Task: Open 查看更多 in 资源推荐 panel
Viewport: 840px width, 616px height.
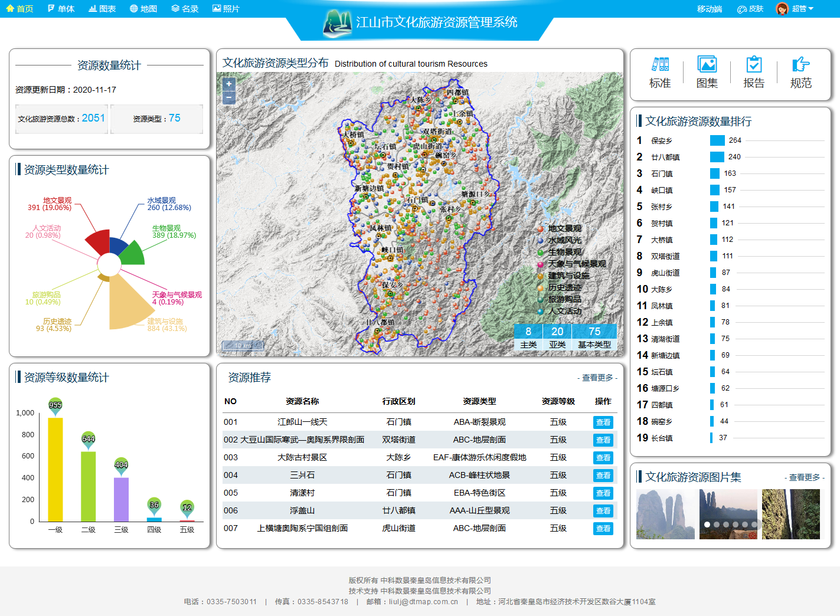Action: [597, 378]
